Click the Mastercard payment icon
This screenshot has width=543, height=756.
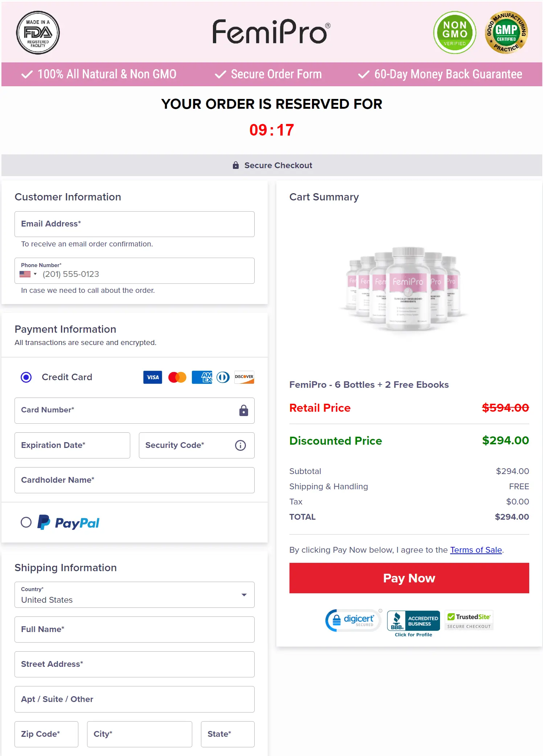177,377
